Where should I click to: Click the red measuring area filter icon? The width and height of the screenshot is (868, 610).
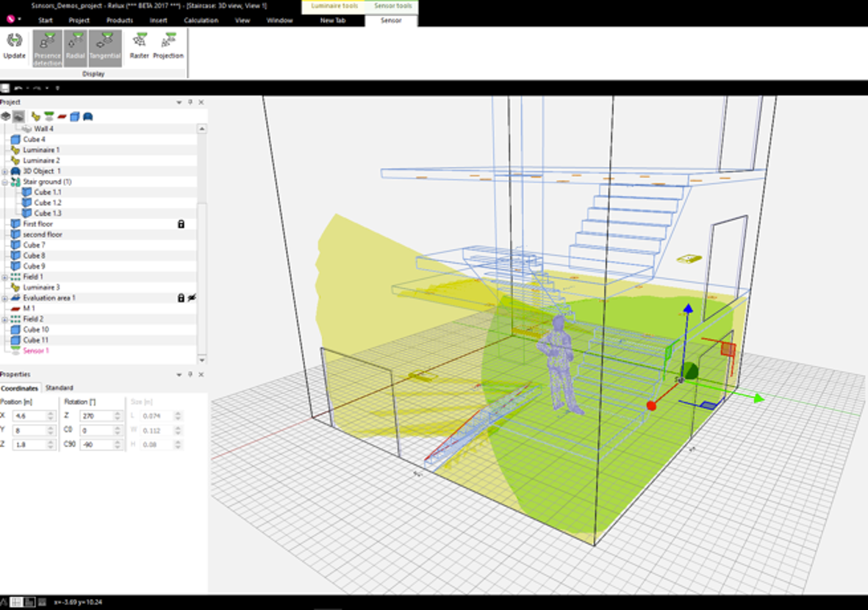tap(62, 116)
